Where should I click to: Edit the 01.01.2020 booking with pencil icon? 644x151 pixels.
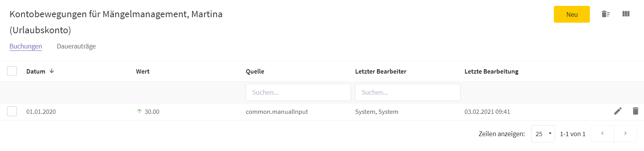pos(618,111)
